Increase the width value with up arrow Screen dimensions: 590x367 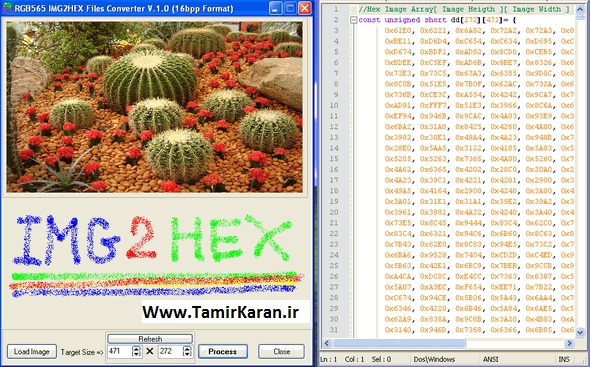coord(136,349)
